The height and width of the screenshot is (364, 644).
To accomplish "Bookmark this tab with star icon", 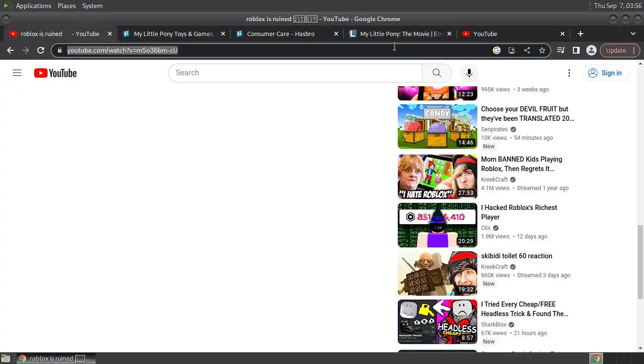I will [x=542, y=50].
